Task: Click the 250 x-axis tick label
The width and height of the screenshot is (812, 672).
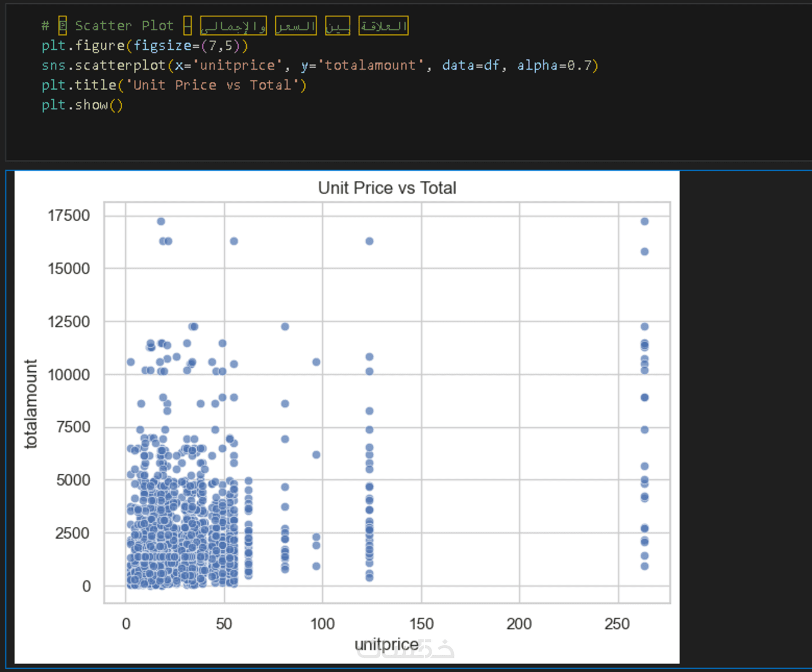Action: pyautogui.click(x=617, y=624)
